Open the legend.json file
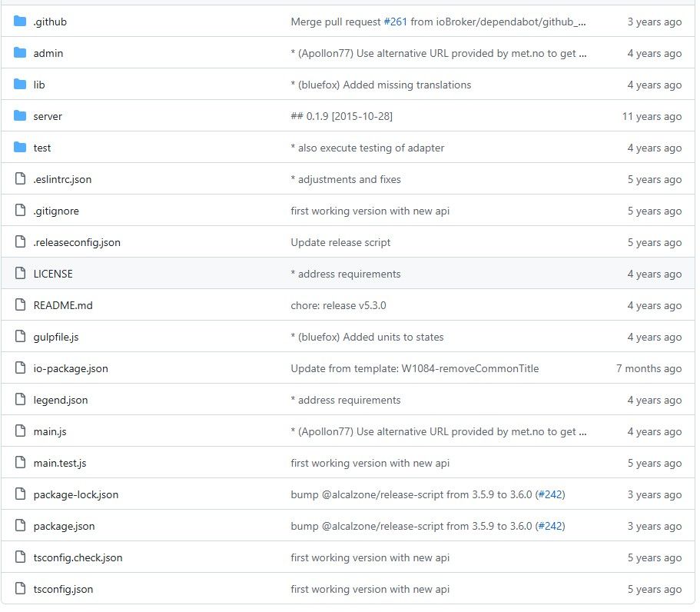Viewport: 700px width, 612px height. pos(60,401)
